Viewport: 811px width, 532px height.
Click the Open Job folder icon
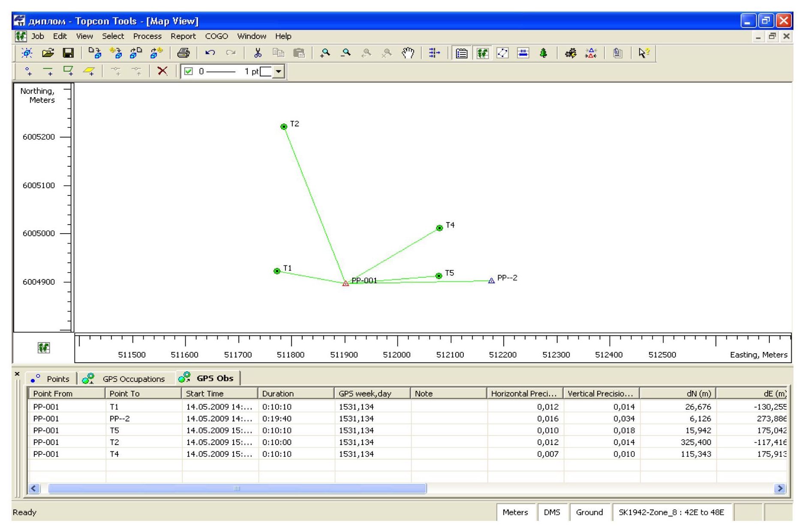point(48,53)
